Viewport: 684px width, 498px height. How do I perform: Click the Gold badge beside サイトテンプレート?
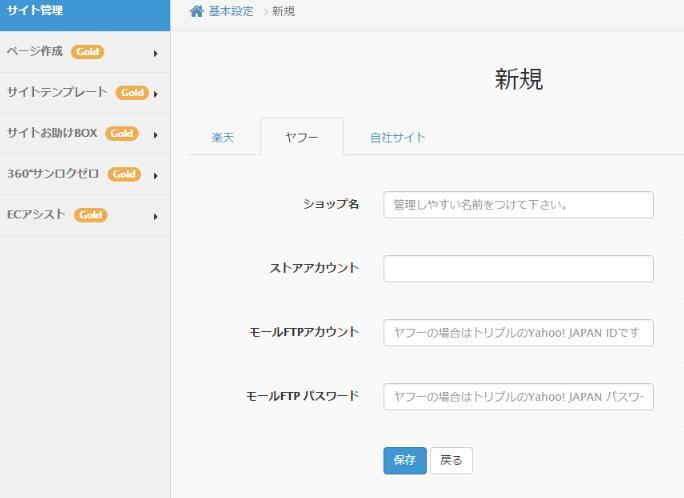pos(132,92)
